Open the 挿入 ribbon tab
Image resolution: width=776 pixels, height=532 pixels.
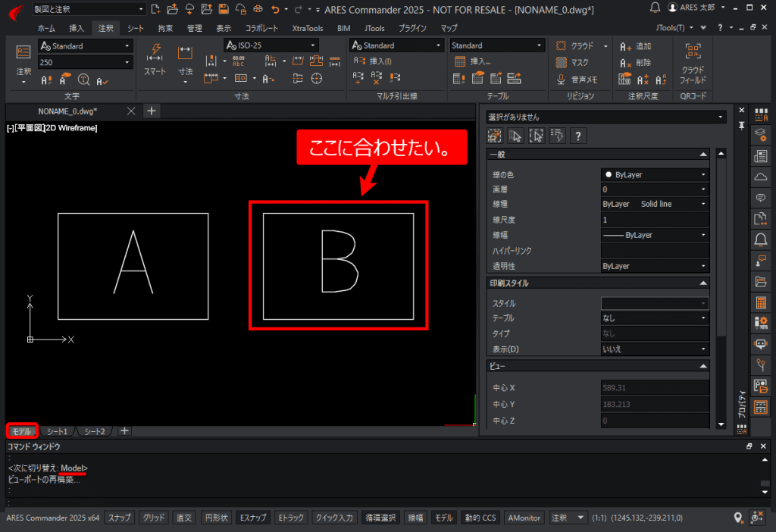77,28
